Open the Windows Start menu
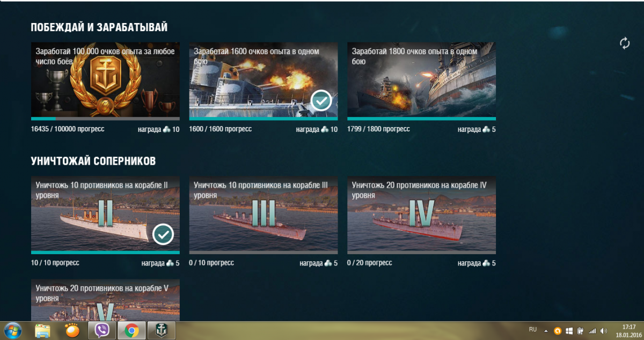This screenshot has height=340, width=644. [12, 331]
